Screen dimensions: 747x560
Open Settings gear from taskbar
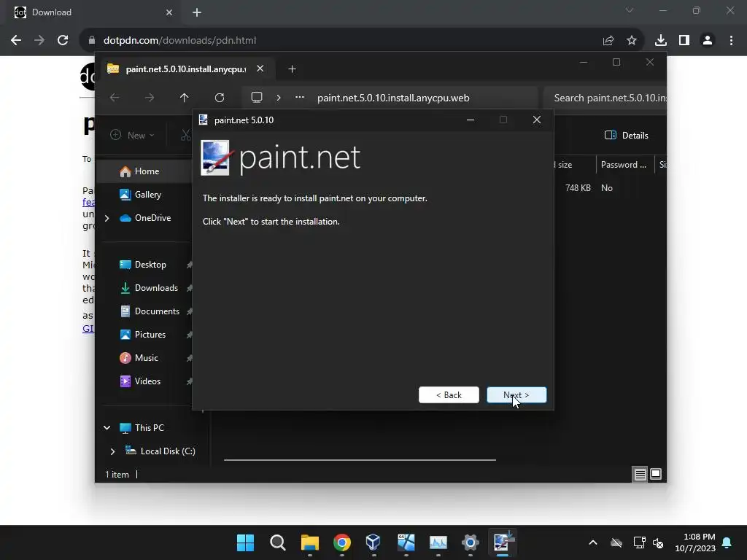471,542
